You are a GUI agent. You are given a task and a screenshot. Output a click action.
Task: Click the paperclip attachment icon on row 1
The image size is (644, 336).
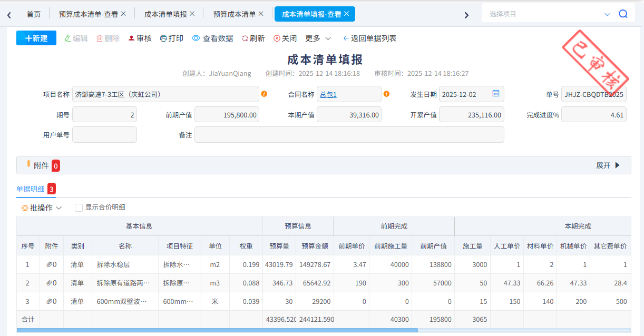[x=48, y=264]
